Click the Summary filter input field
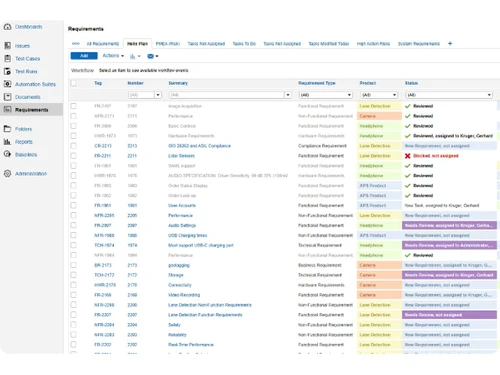 227,95
